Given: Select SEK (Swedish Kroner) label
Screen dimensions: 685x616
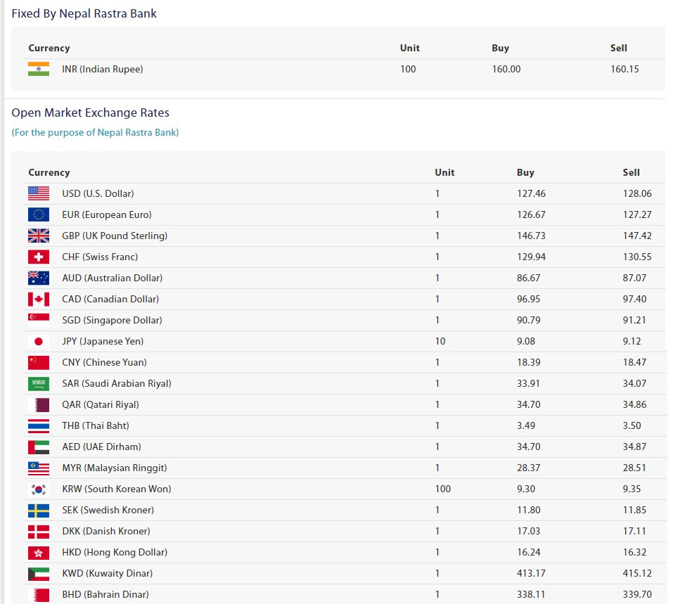Looking at the screenshot, I should [x=108, y=511].
